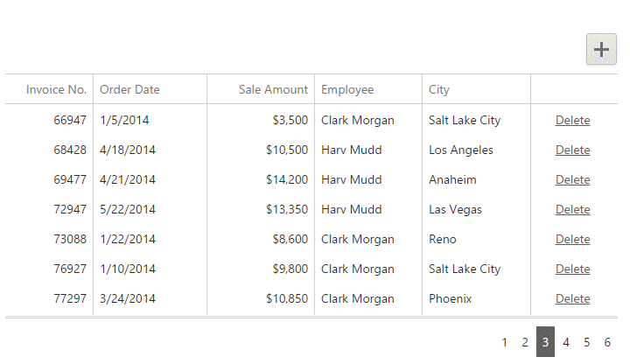This screenshot has height=364, width=630.
Task: Delete the invoice 66947 row
Action: pyautogui.click(x=572, y=120)
